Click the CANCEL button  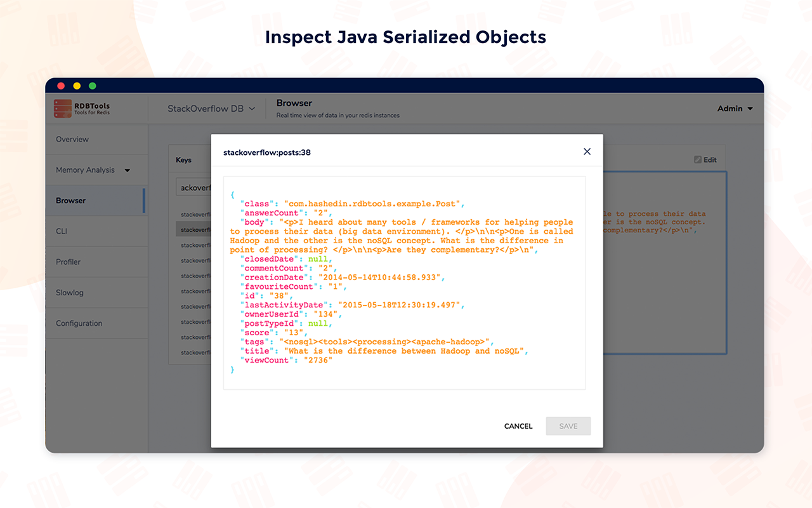pyautogui.click(x=518, y=426)
